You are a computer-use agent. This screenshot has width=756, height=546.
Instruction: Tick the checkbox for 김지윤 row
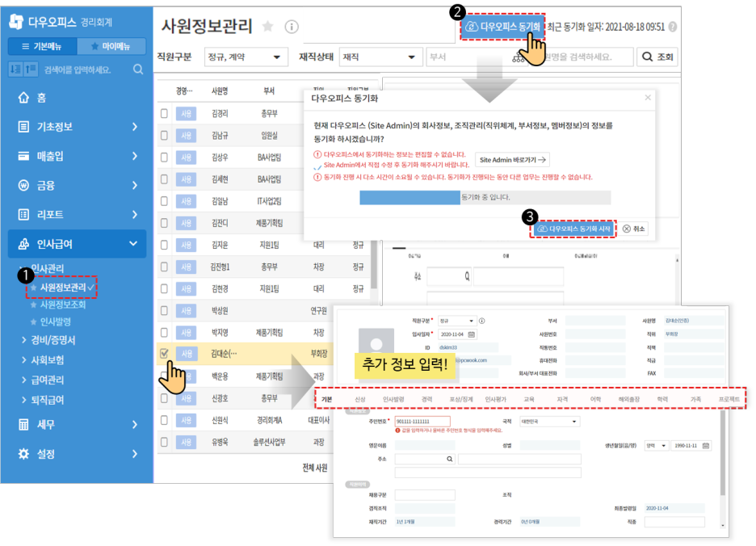[165, 245]
